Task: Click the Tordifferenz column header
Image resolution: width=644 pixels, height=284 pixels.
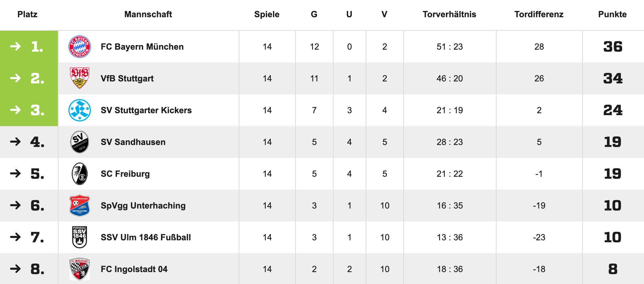Action: (539, 14)
